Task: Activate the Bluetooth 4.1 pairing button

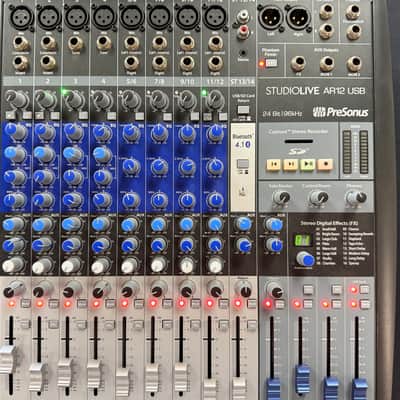Action: [243, 164]
